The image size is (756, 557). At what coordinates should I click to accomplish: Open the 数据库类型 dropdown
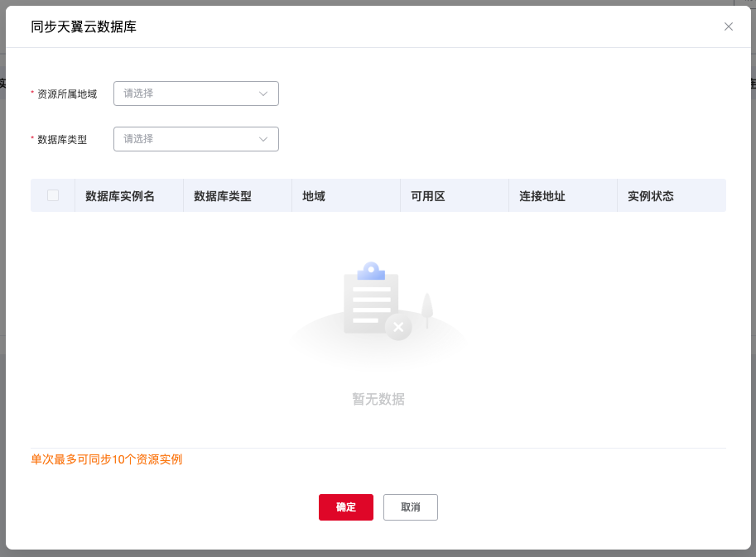tap(195, 139)
